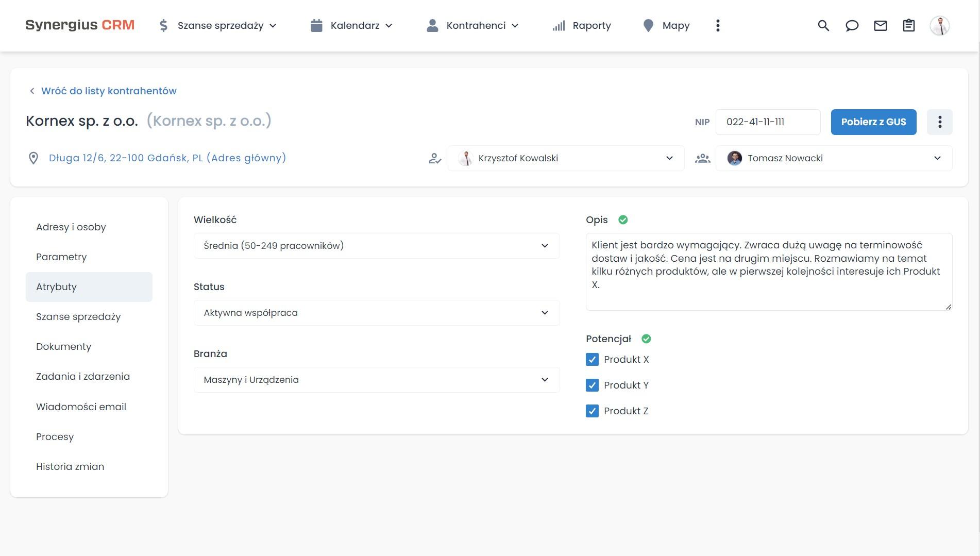This screenshot has width=980, height=556.
Task: Click the Mapy location pin icon
Action: coord(648,25)
